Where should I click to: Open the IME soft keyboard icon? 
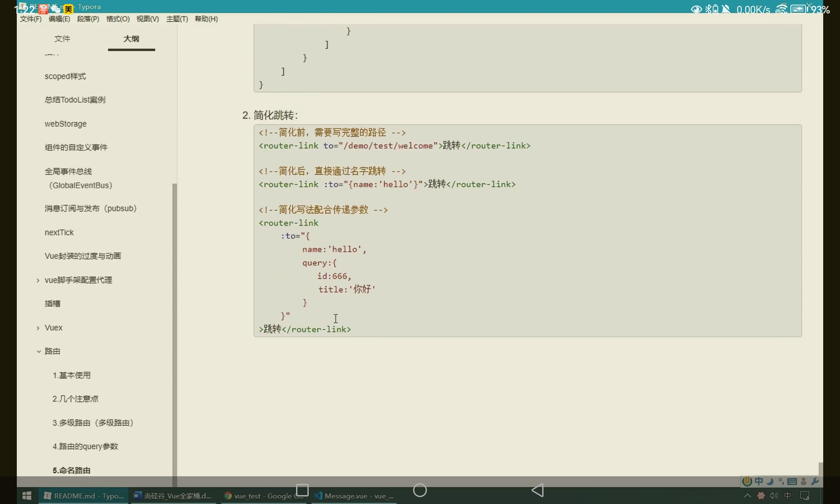tap(792, 481)
